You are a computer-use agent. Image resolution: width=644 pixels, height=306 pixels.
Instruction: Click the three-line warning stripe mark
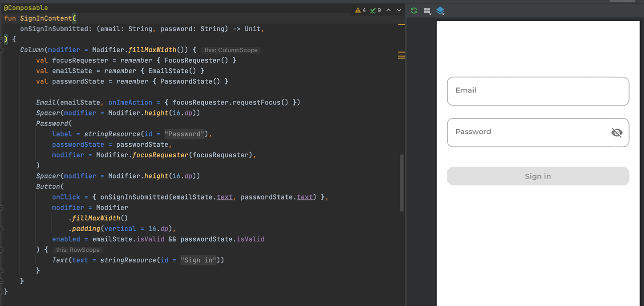[x=401, y=55]
